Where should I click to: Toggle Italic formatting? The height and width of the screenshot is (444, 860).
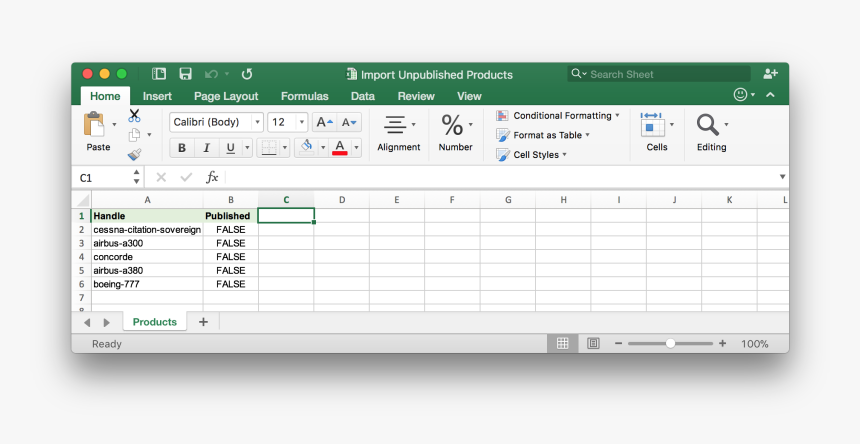point(207,148)
